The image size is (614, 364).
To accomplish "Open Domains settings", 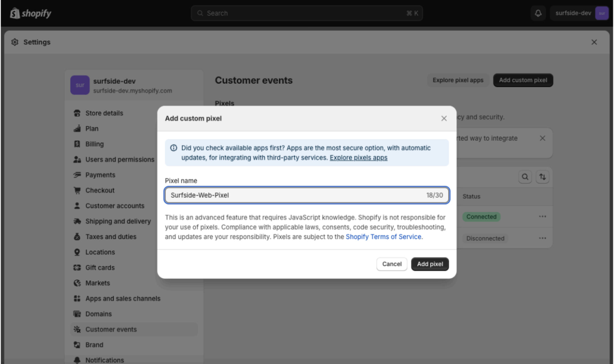I will (99, 314).
